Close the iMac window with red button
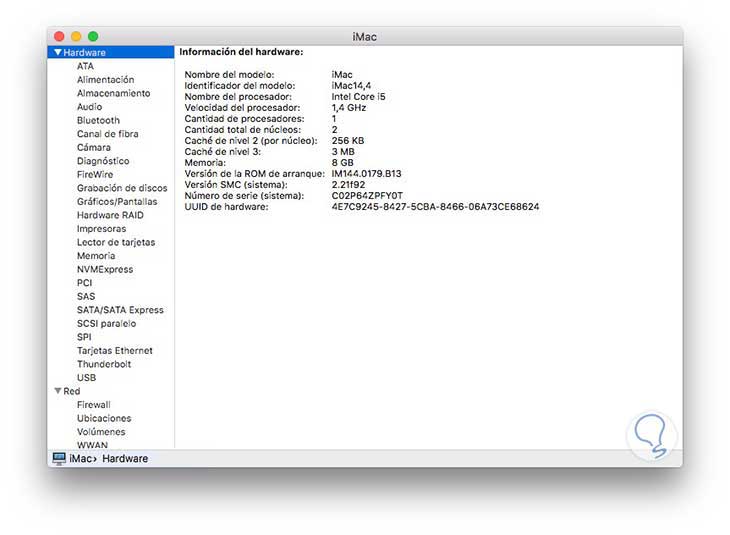Image resolution: width=730 pixels, height=535 pixels. pos(59,36)
